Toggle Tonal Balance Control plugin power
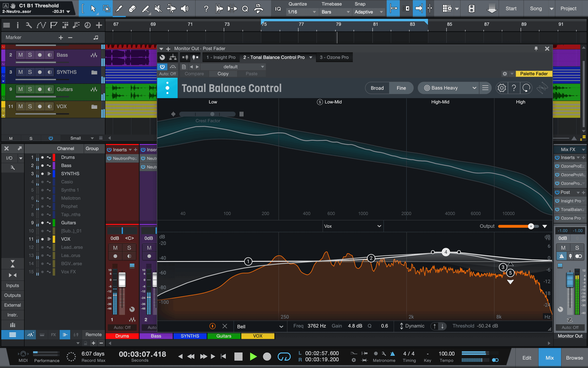Viewport: 588px width, 368px height. 162,66
